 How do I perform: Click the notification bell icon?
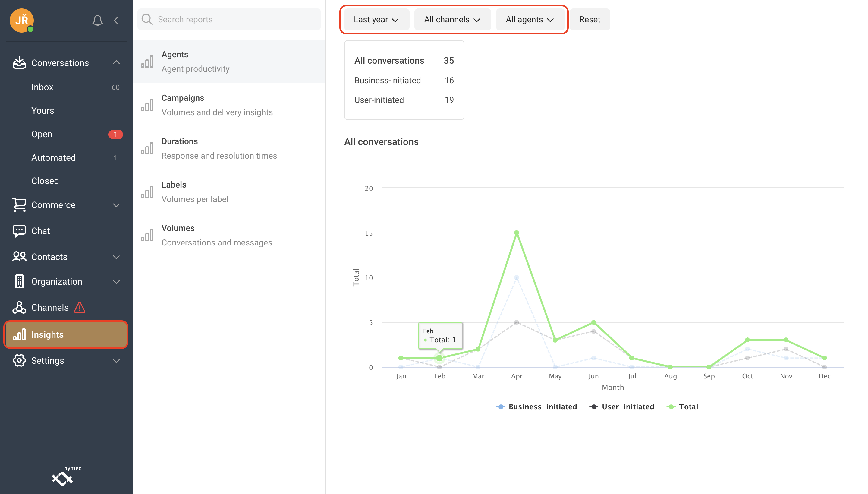click(97, 21)
